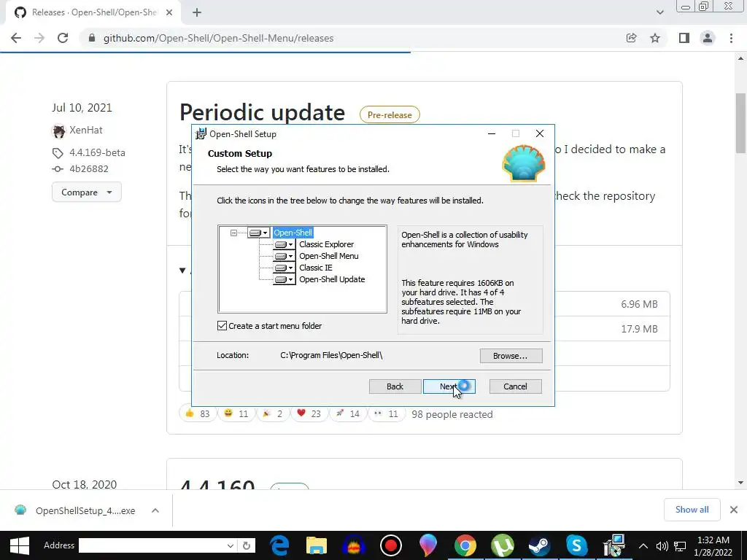Click the Pre-release label badge
The image size is (747, 560).
click(390, 114)
